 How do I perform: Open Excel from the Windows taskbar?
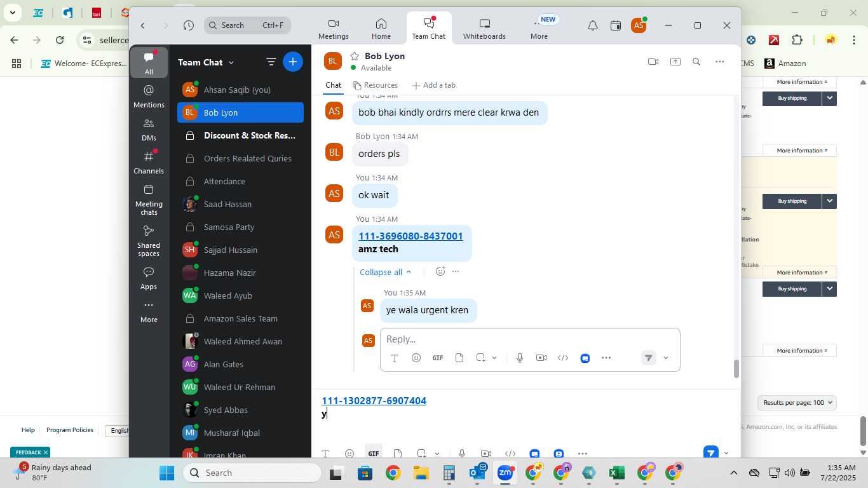[x=616, y=473]
